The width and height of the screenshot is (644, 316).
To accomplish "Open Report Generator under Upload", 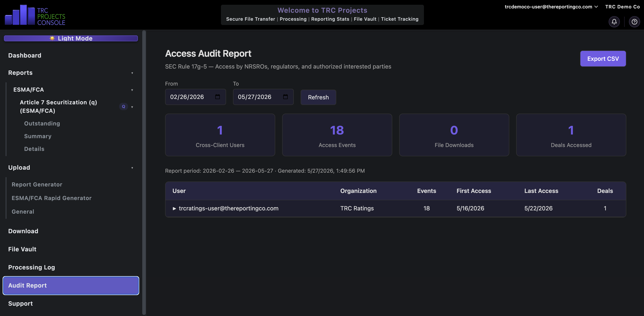I will pos(37,185).
